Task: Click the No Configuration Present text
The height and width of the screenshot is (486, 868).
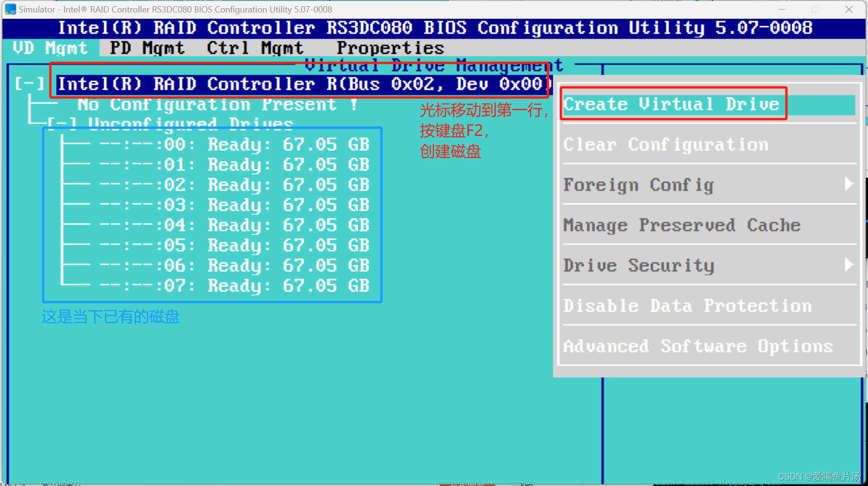Action: click(x=218, y=104)
